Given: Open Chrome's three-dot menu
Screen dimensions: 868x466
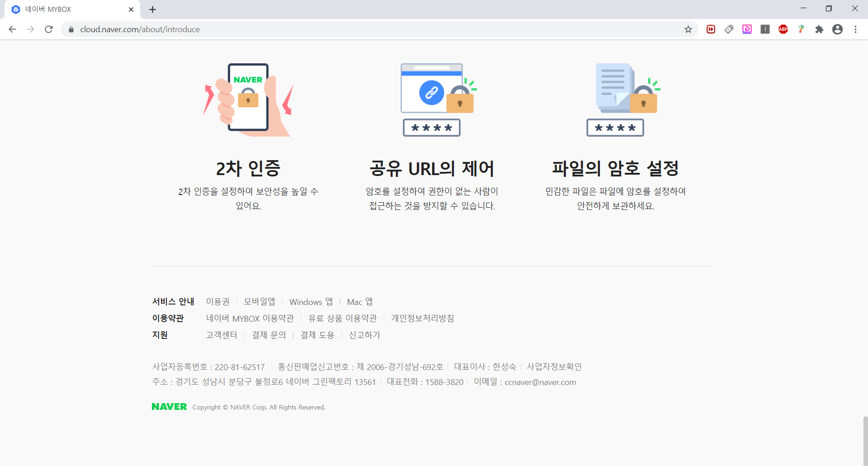Looking at the screenshot, I should pos(855,29).
